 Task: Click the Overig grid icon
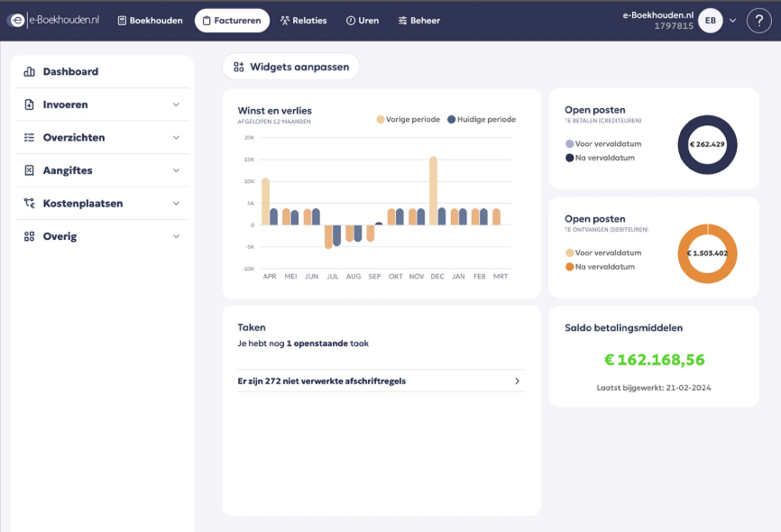pyautogui.click(x=29, y=236)
